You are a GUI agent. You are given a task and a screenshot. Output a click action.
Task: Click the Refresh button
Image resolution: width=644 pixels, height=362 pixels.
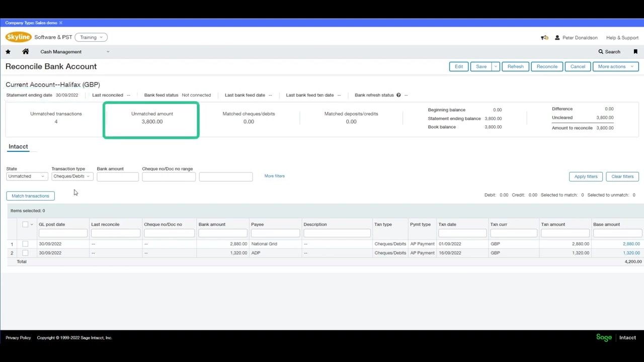pyautogui.click(x=516, y=66)
